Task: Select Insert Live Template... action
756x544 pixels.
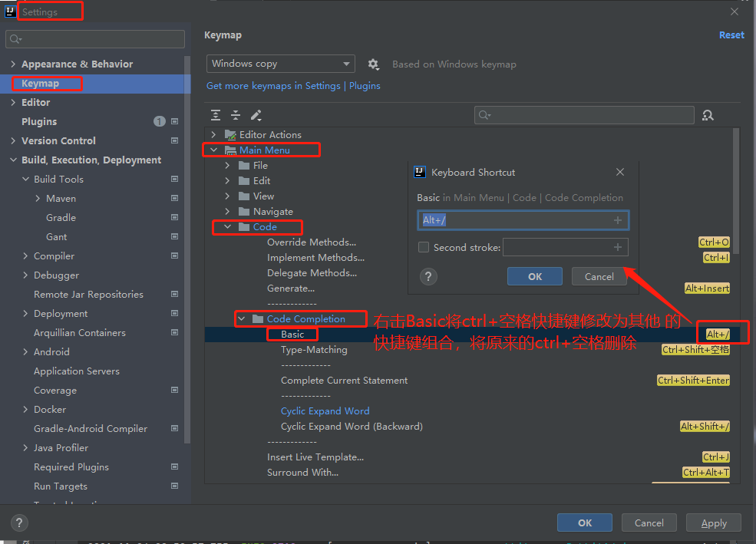Action: point(315,457)
